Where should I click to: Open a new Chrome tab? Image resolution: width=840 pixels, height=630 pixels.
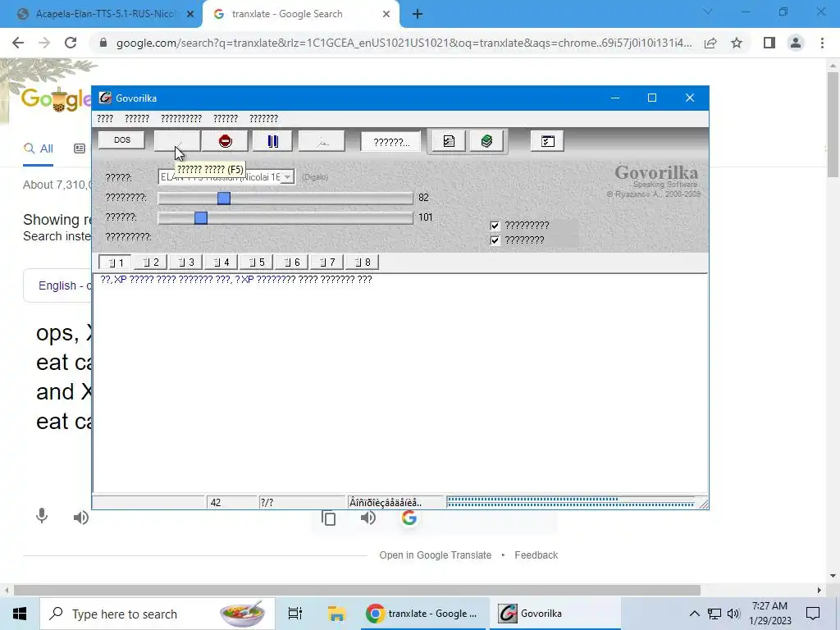[x=418, y=15]
